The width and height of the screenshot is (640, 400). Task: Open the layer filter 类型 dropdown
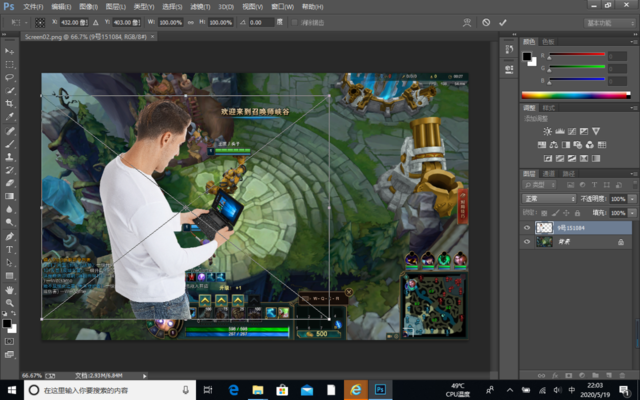point(539,185)
